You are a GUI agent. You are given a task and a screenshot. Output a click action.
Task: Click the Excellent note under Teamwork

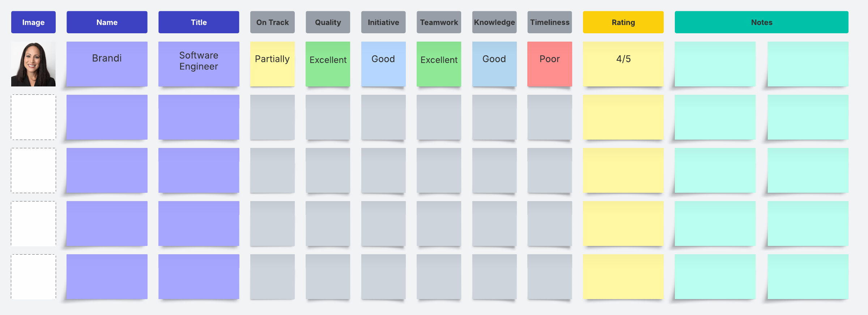click(x=439, y=64)
